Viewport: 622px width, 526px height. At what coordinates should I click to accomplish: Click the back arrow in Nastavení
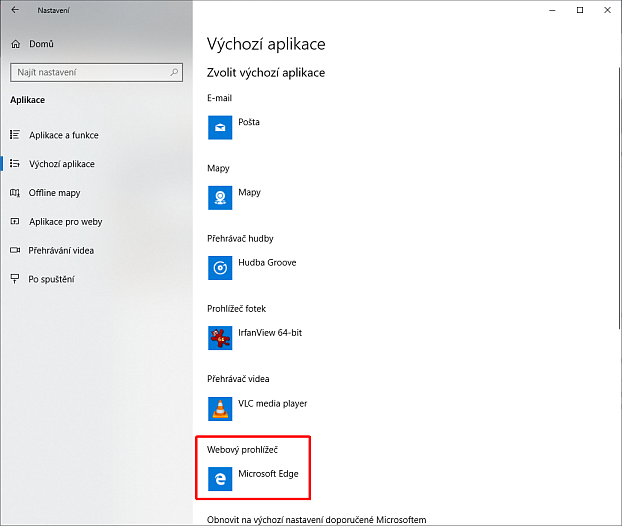[x=15, y=10]
